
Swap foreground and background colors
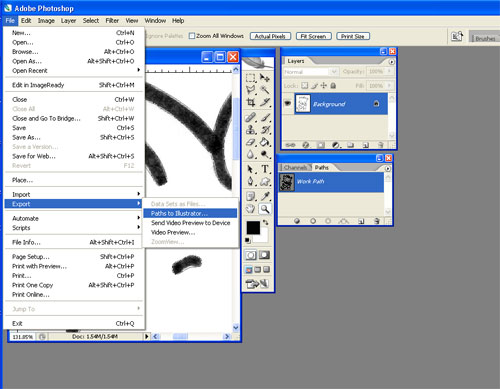pyautogui.click(x=265, y=222)
